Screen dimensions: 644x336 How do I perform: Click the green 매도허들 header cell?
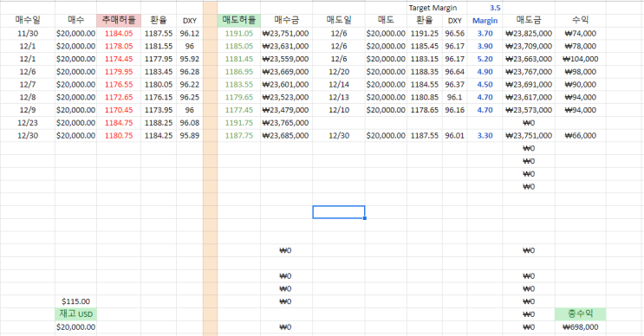pyautogui.click(x=238, y=20)
